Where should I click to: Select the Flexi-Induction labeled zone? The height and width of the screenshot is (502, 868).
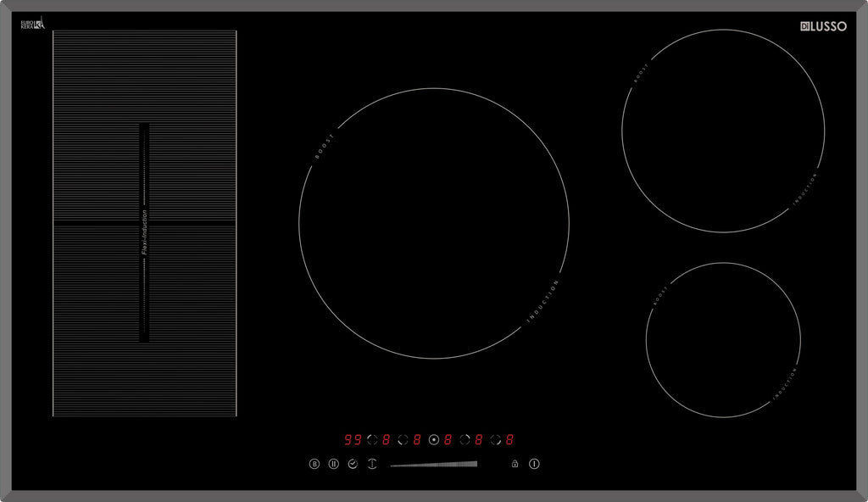point(144,225)
